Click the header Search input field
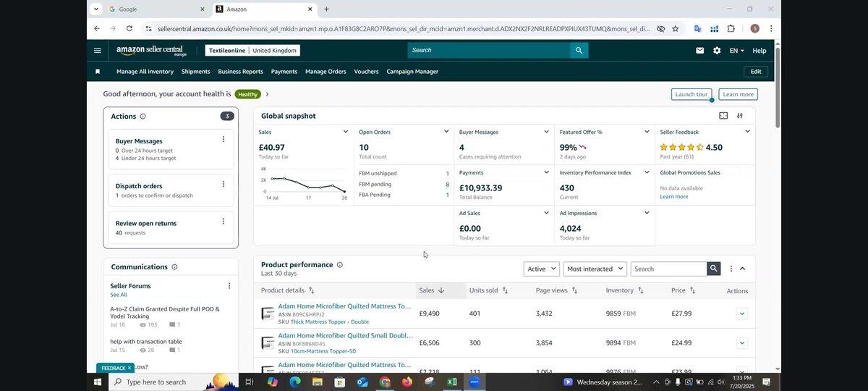Screen dimensions: 868x391 click(488, 50)
